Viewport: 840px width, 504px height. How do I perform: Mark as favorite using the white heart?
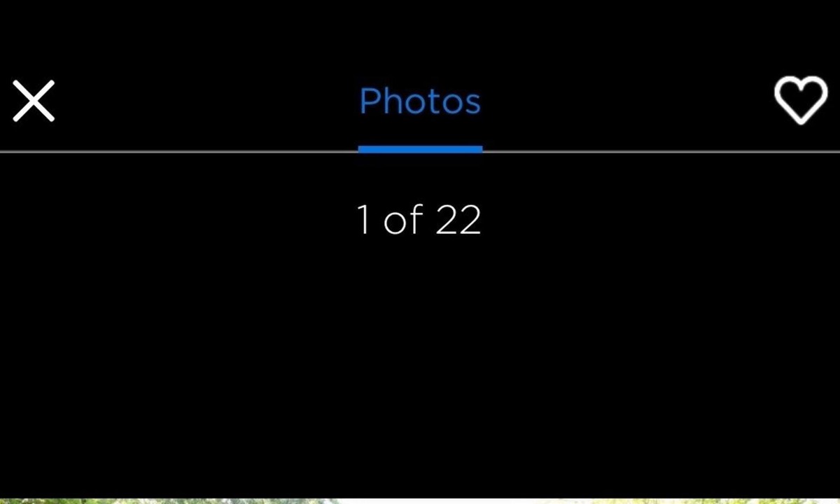pos(801,101)
